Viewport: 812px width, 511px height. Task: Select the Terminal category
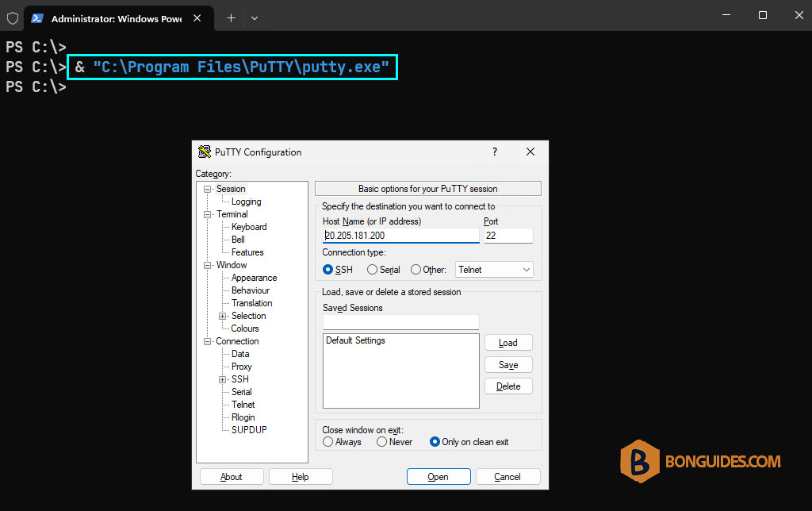232,214
